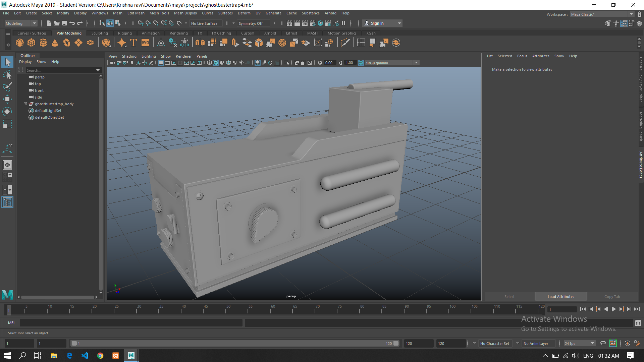Expand the ghostbustertrap_body node in the Outliner
The image size is (644, 362).
click(x=25, y=104)
